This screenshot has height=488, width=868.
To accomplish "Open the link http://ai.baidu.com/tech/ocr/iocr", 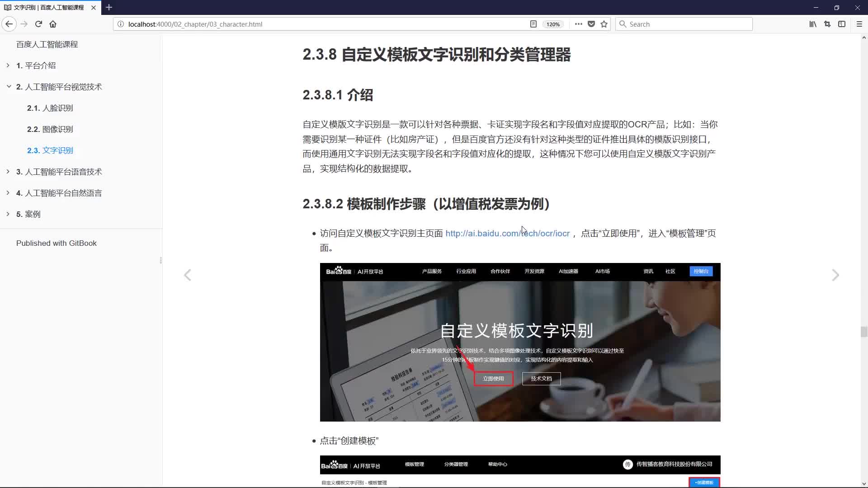I will 508,233.
